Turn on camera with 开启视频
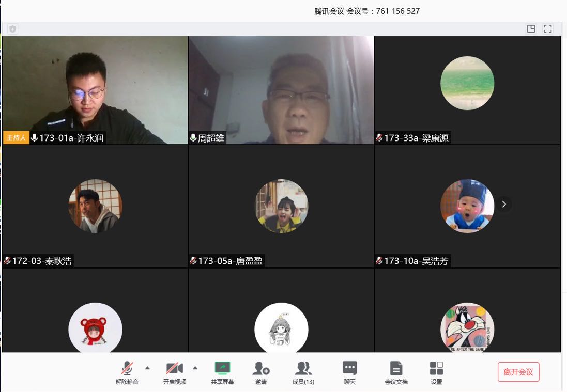567x392 pixels. [x=174, y=372]
